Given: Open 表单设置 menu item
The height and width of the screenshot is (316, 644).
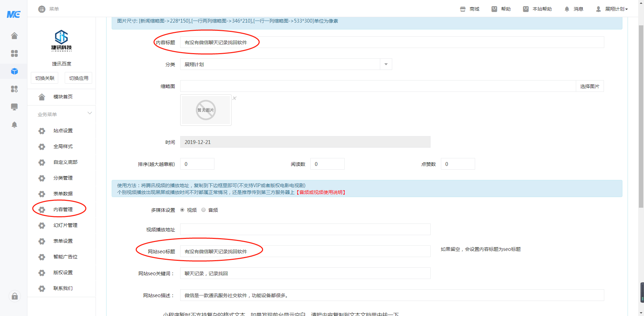Looking at the screenshot, I should (x=63, y=241).
